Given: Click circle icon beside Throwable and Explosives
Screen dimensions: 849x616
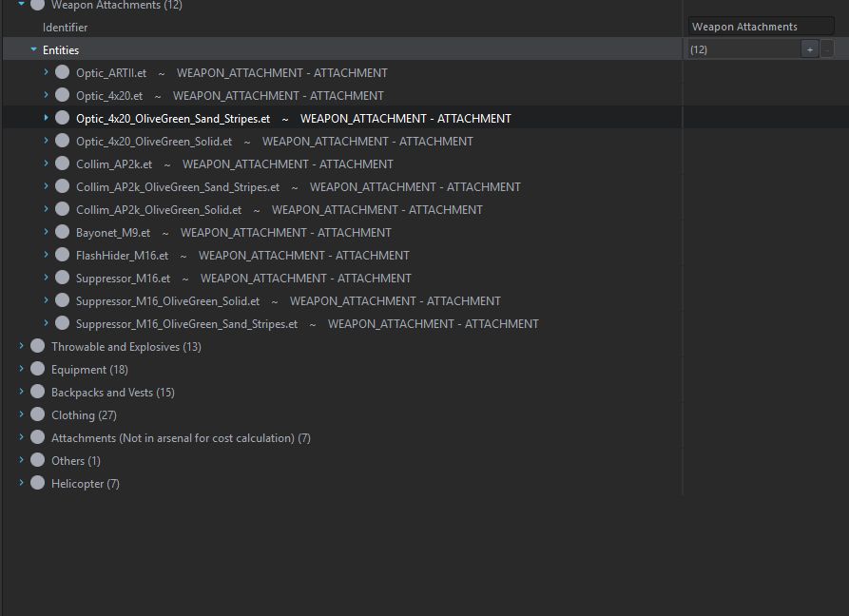Looking at the screenshot, I should click(x=38, y=346).
